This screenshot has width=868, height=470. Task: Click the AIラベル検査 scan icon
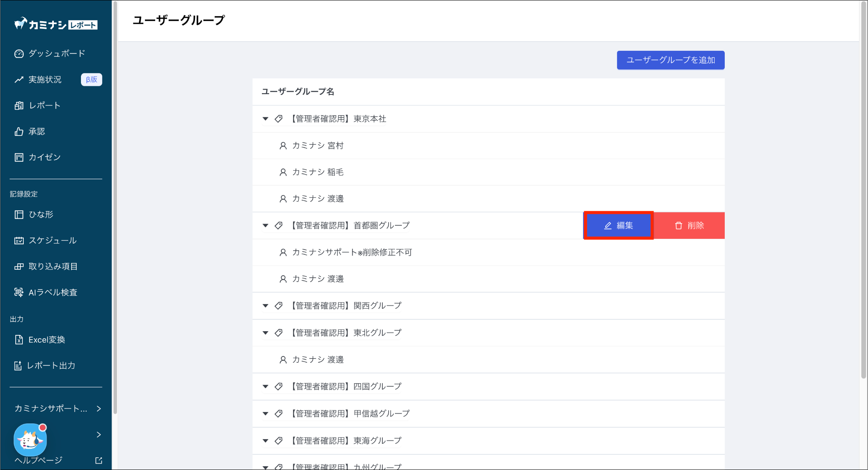coord(19,292)
